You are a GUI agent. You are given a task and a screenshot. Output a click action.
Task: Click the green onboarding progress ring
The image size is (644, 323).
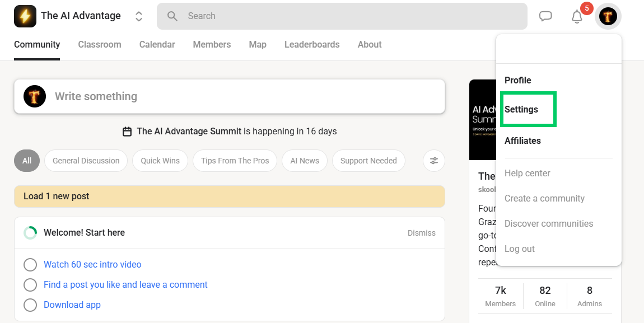coord(30,233)
